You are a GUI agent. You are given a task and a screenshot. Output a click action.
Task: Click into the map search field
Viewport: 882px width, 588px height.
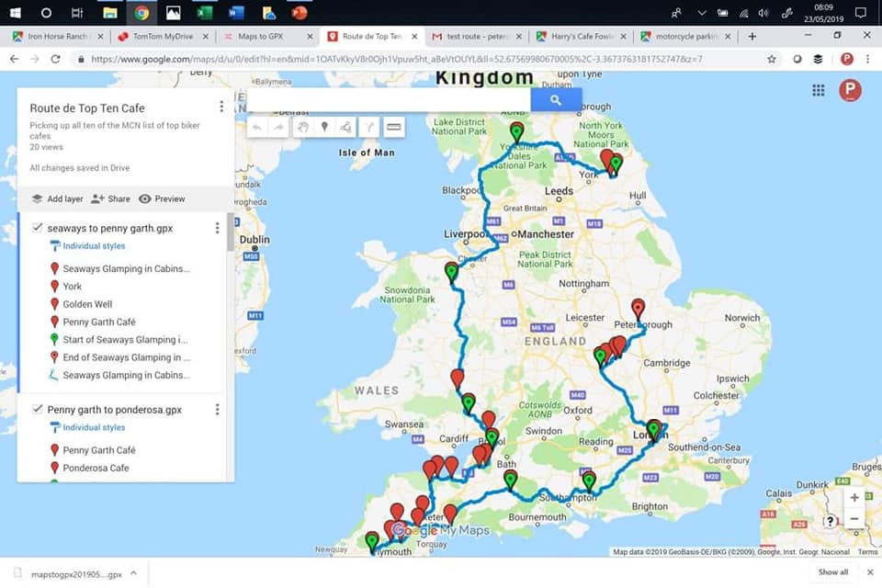click(388, 99)
